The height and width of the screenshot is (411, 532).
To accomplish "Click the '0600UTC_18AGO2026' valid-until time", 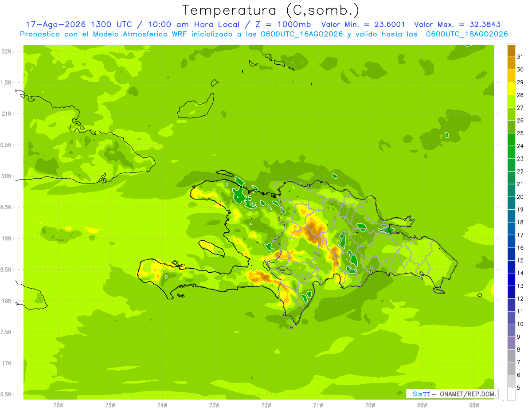I will [x=467, y=34].
